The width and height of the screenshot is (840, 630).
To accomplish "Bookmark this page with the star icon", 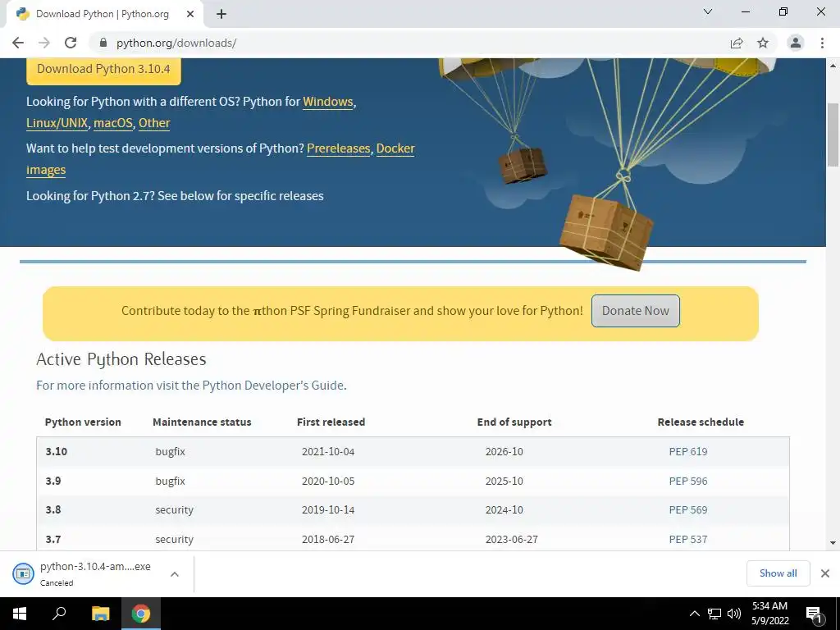I will (763, 43).
